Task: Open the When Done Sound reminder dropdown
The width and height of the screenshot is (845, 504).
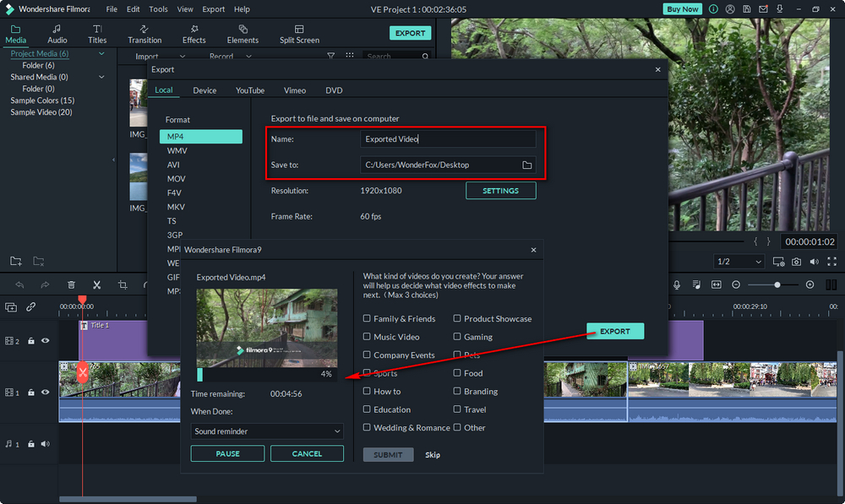Action: coord(267,431)
